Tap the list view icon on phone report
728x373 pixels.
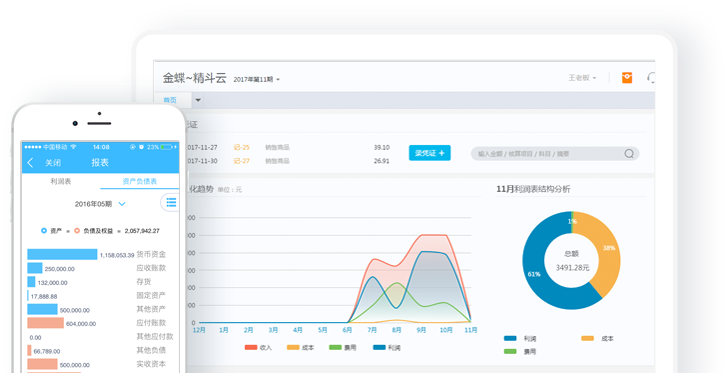[171, 202]
